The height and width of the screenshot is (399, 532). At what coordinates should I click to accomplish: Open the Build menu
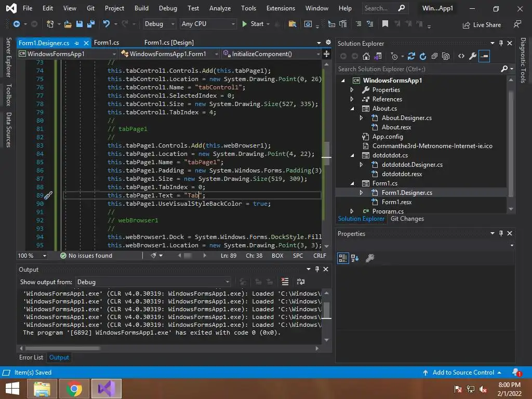[141, 8]
